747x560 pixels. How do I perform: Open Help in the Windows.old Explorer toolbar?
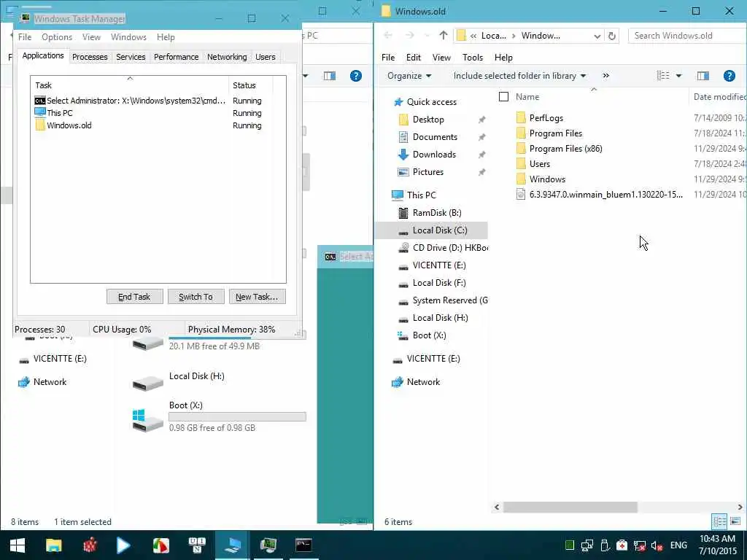[729, 76]
